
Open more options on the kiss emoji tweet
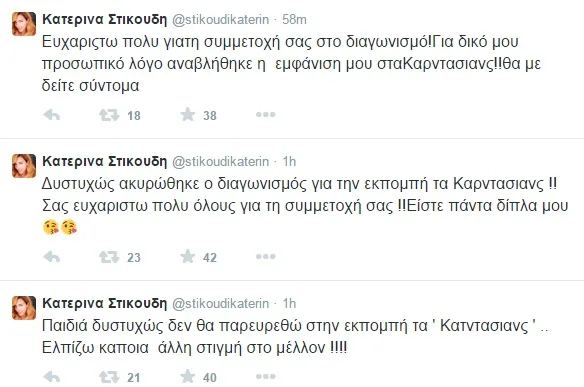click(x=266, y=257)
